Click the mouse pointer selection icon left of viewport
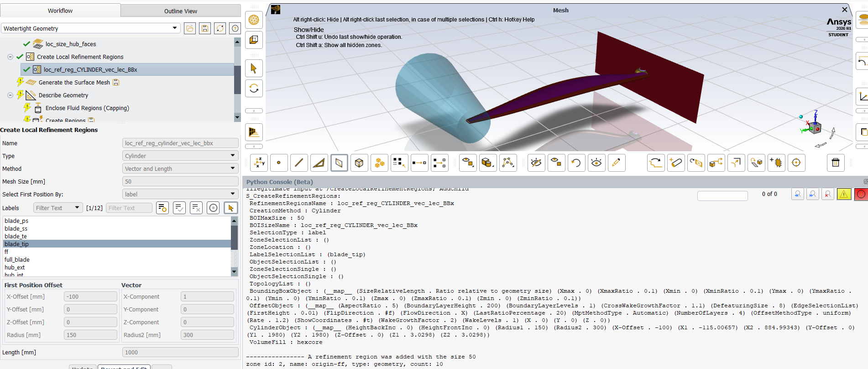 (x=254, y=69)
